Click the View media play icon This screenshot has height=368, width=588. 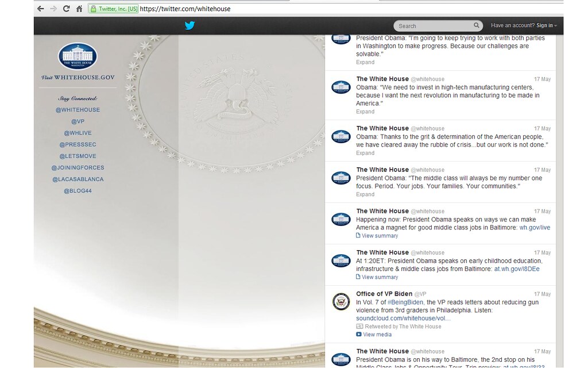359,334
